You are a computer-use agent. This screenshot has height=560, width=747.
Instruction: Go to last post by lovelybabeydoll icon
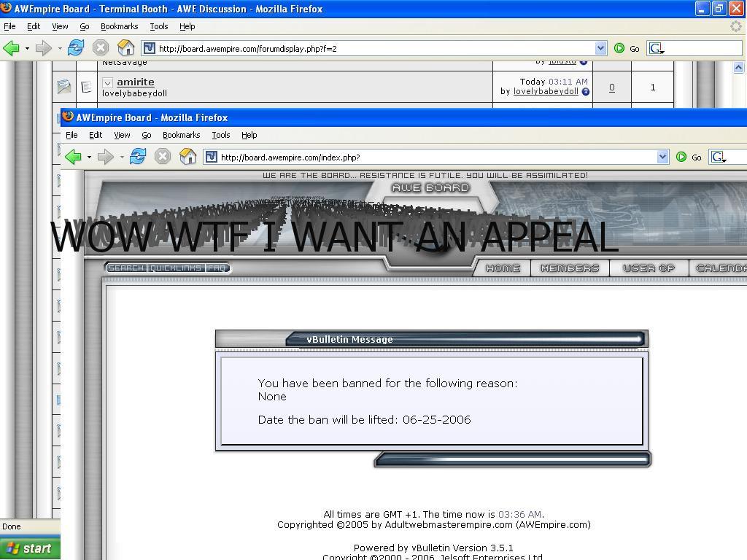click(x=586, y=91)
